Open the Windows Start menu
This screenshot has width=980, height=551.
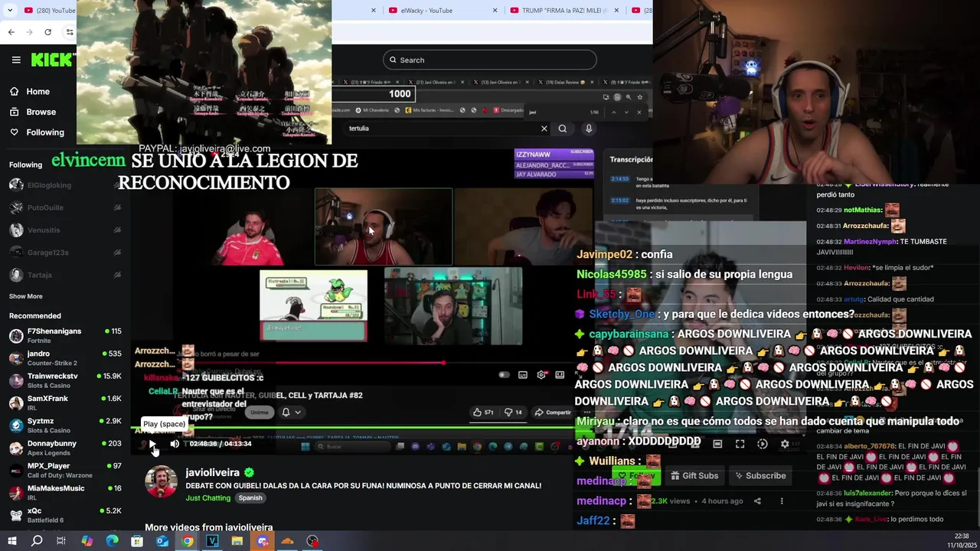click(x=11, y=541)
